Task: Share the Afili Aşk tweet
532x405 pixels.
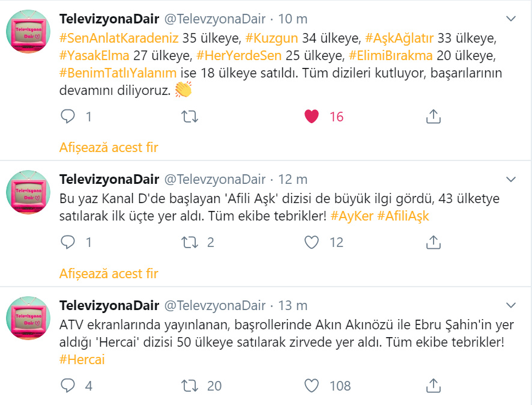Action: click(433, 242)
